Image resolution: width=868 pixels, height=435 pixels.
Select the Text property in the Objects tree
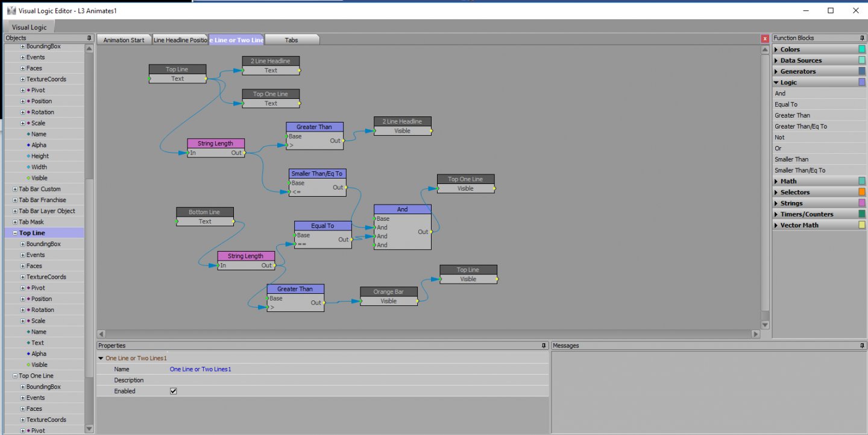37,343
